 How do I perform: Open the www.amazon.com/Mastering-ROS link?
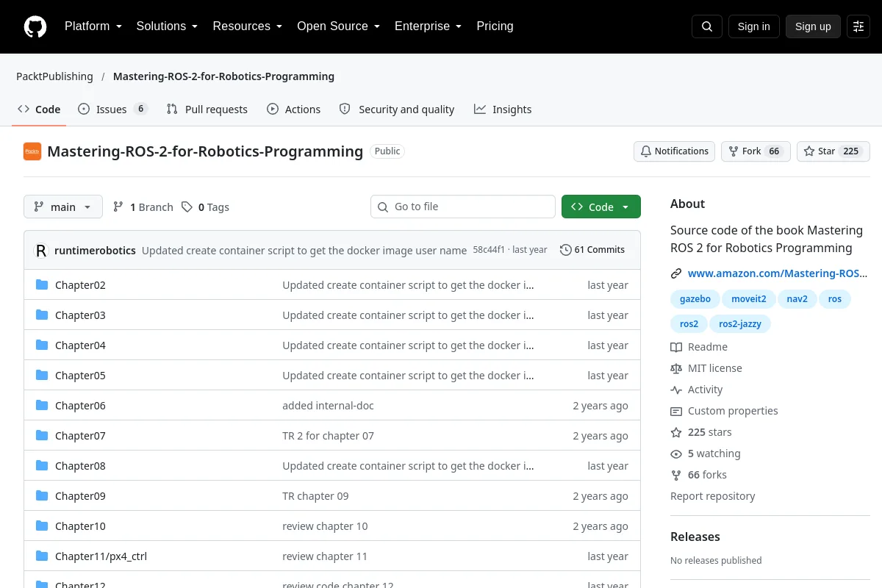pos(778,273)
